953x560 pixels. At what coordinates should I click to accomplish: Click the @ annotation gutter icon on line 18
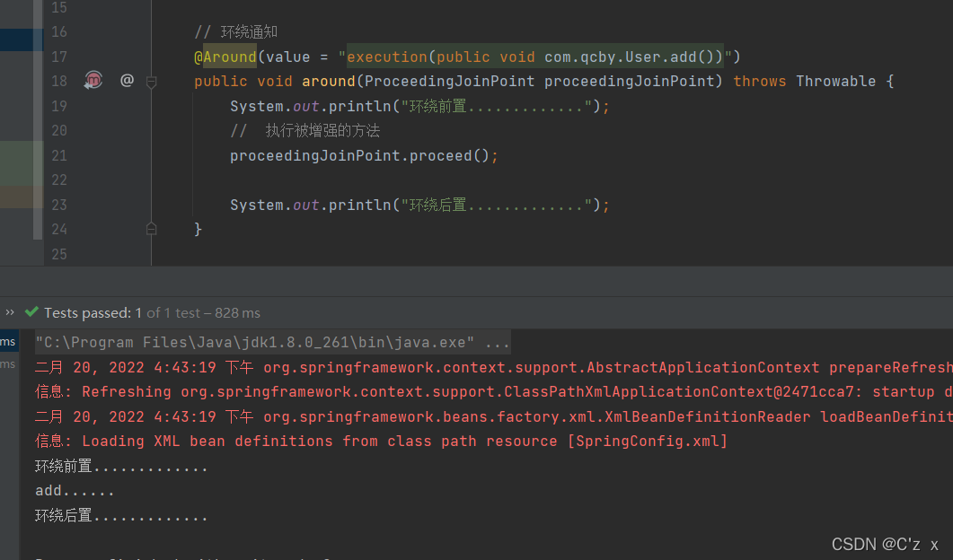[127, 80]
